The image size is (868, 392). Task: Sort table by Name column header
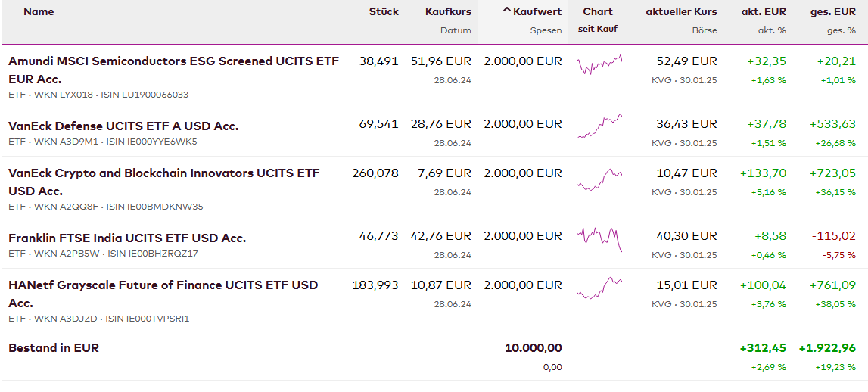point(39,11)
